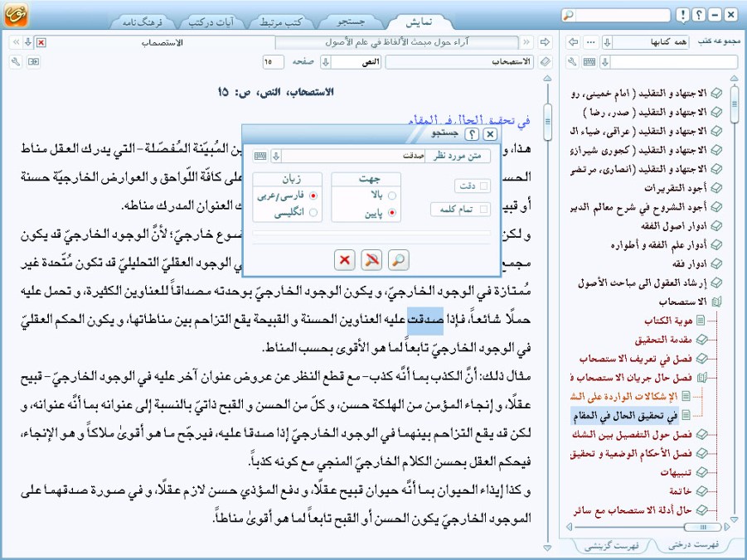747x560 pixels.
Task: Open the dropdown arrow of right panel search field
Action: (x=605, y=62)
